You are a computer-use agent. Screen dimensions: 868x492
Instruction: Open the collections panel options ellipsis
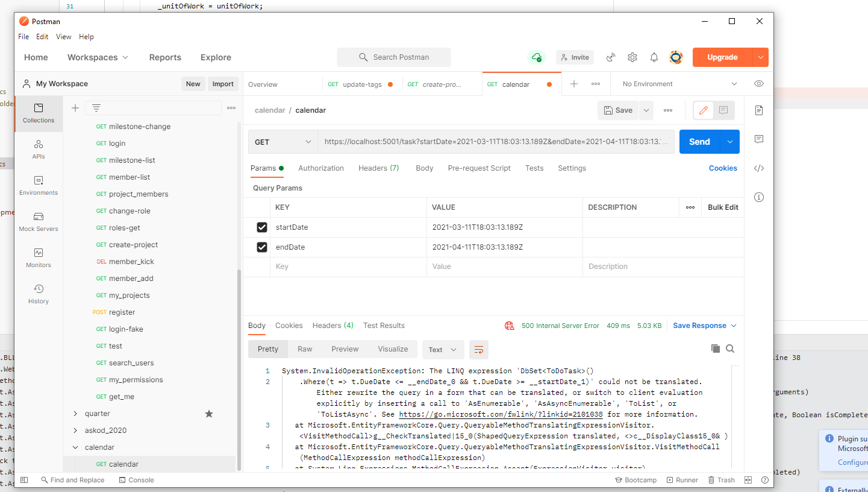pyautogui.click(x=231, y=108)
